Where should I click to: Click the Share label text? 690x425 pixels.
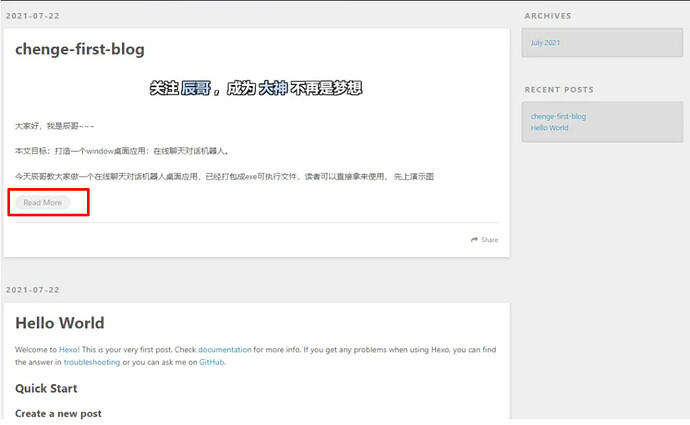(x=490, y=240)
